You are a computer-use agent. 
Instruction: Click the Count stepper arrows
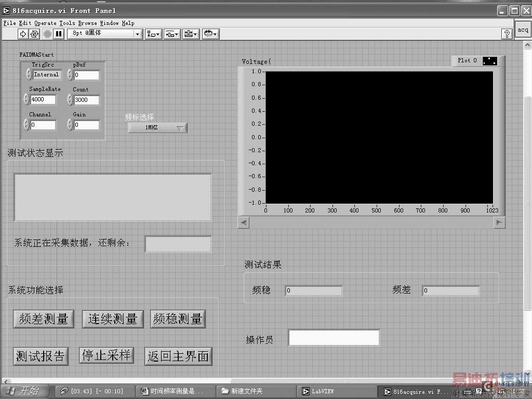tap(70, 100)
